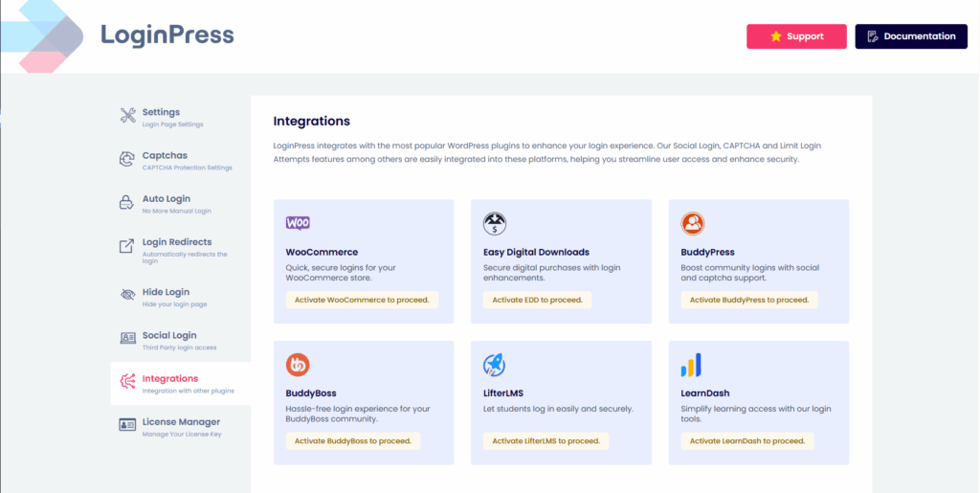
Task: Click the WooCommerce purple Woo logo
Action: click(298, 223)
